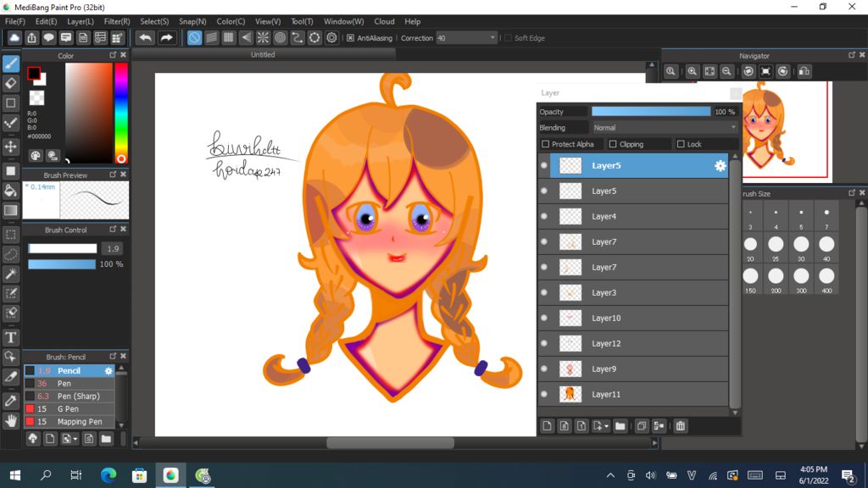Expand the add-layer type dropdown arrow
Image resolution: width=868 pixels, height=488 pixels.
[x=607, y=427]
